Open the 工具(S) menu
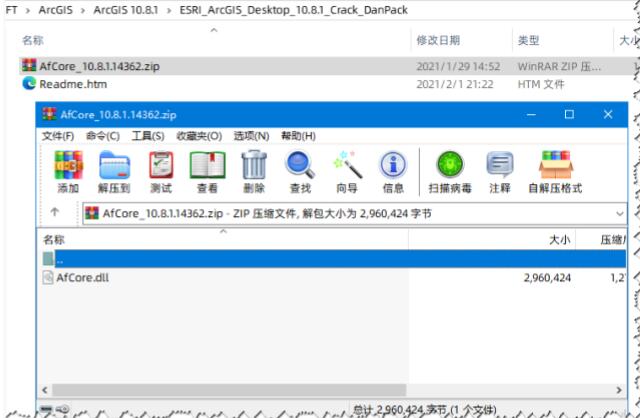The image size is (640, 418). pos(148,136)
